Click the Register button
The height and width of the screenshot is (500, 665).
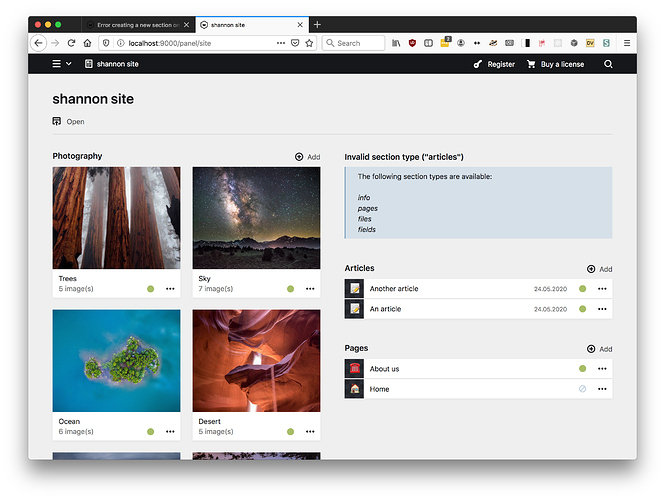click(494, 64)
